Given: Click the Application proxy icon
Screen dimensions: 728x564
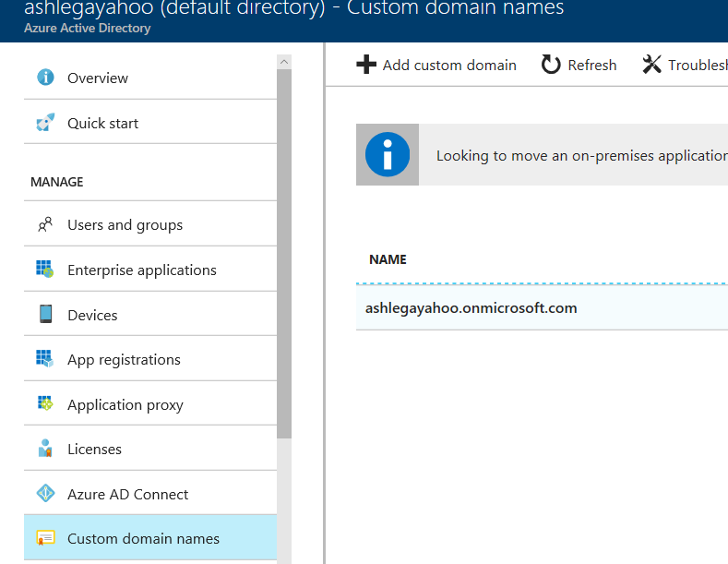Looking at the screenshot, I should pyautogui.click(x=45, y=404).
